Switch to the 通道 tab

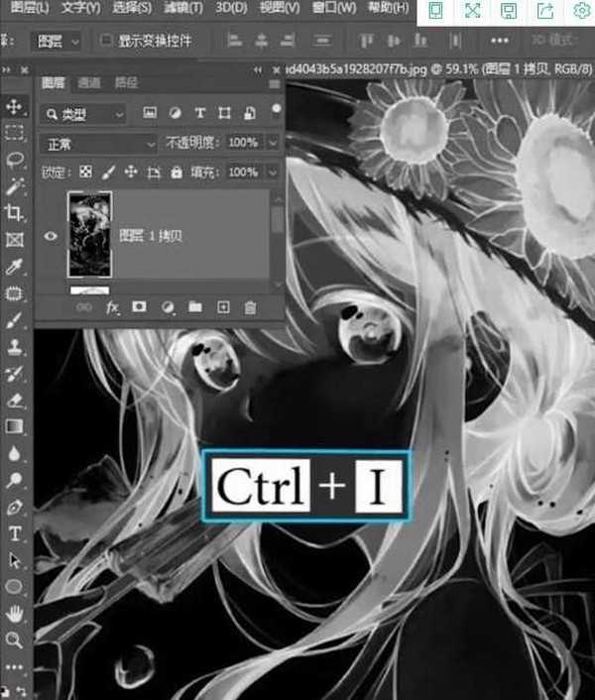pos(89,83)
